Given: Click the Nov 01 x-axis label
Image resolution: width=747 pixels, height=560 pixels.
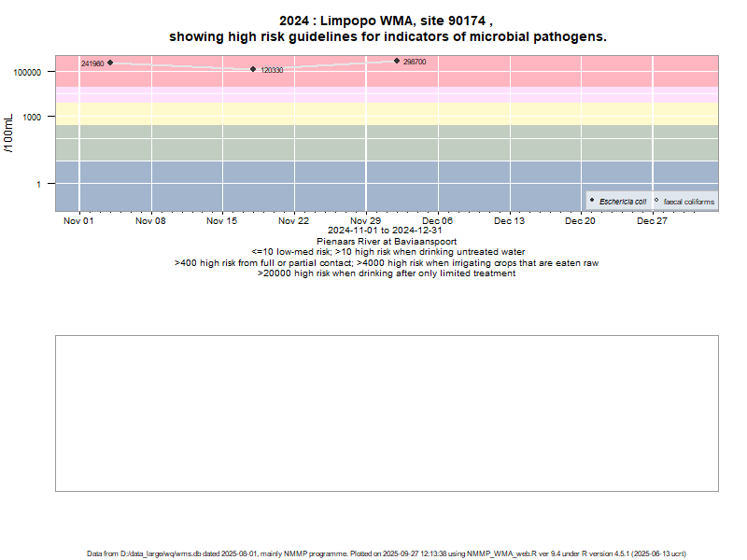Looking at the screenshot, I should [78, 221].
